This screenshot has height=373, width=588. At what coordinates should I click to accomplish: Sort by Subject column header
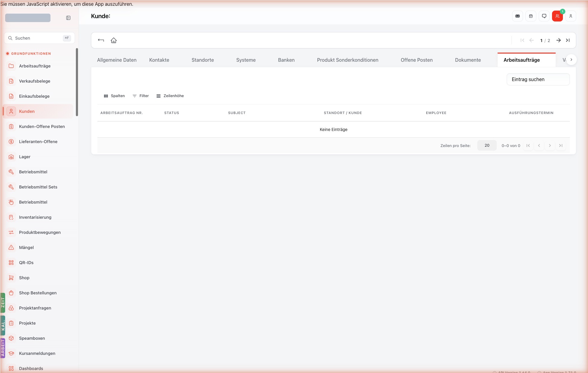[237, 113]
